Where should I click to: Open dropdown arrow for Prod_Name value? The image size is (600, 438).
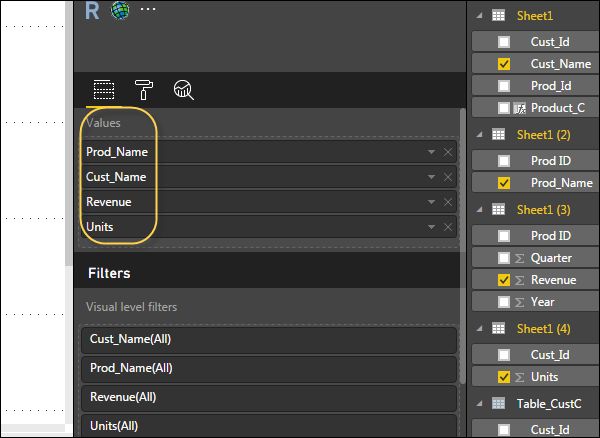[x=431, y=152]
